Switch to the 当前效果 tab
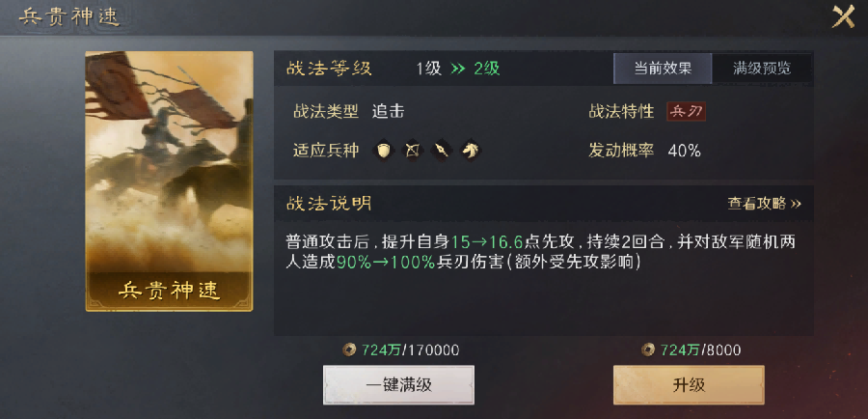This screenshot has height=419, width=868. 663,69
